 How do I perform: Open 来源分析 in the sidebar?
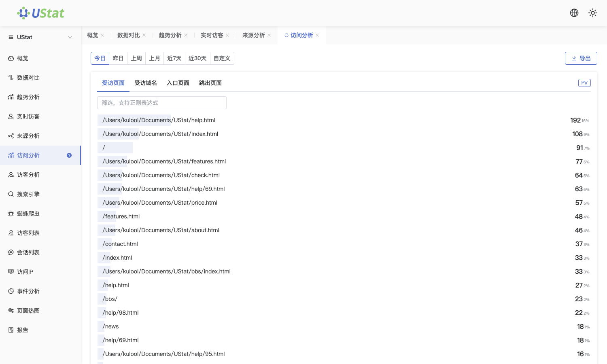pos(40,136)
